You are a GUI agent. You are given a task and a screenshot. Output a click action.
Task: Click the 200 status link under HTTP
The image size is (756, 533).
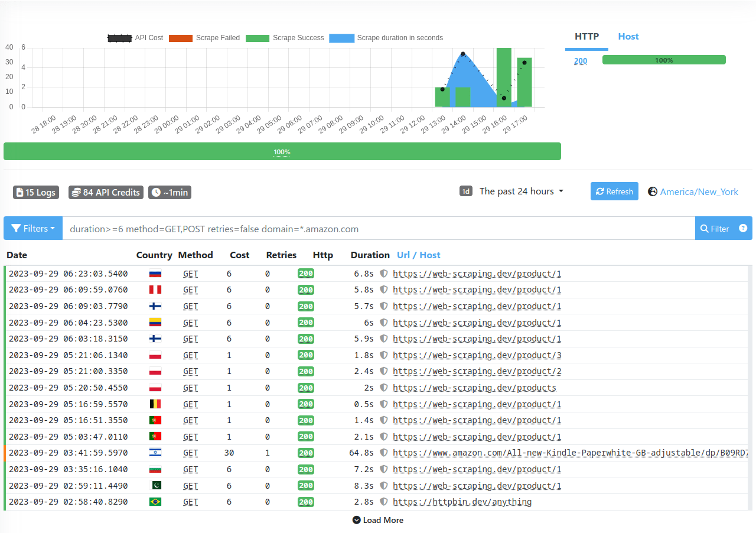580,60
